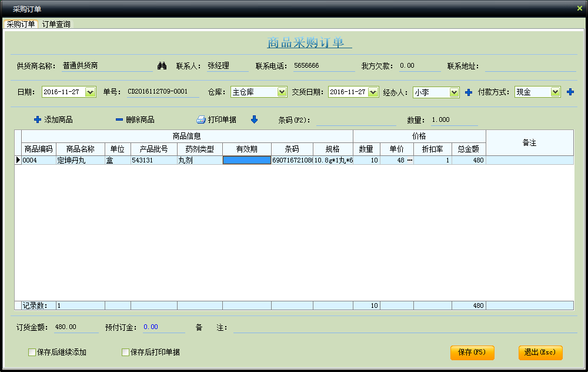Screen dimensions: 588x372
Task: Click the ellipsis button in 单价 cell
Action: pyautogui.click(x=409, y=160)
